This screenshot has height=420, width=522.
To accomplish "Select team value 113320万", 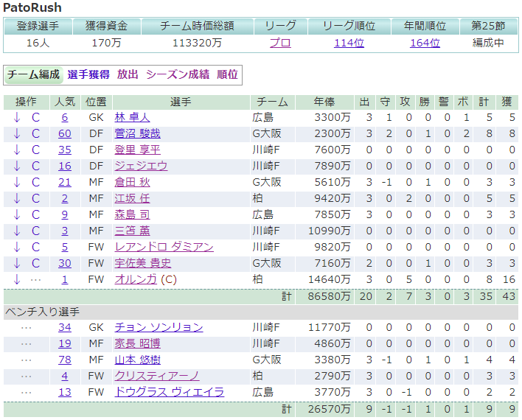I will coord(197,43).
